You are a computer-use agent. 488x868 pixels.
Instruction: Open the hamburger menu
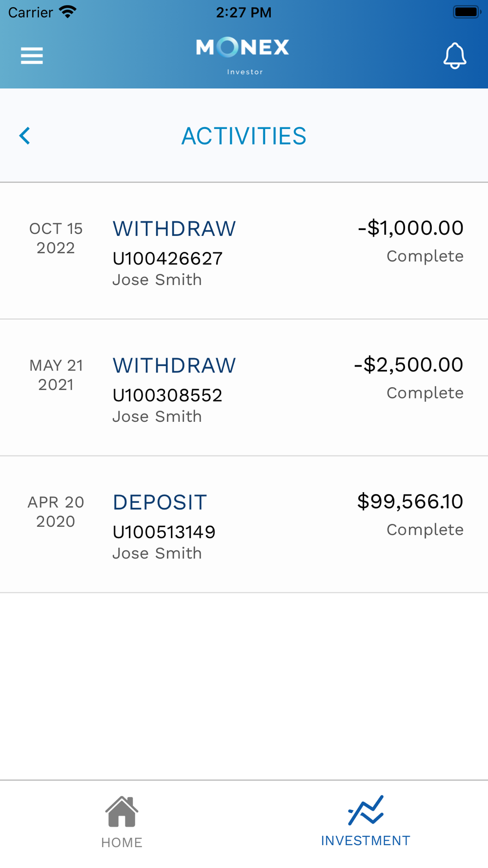32,56
